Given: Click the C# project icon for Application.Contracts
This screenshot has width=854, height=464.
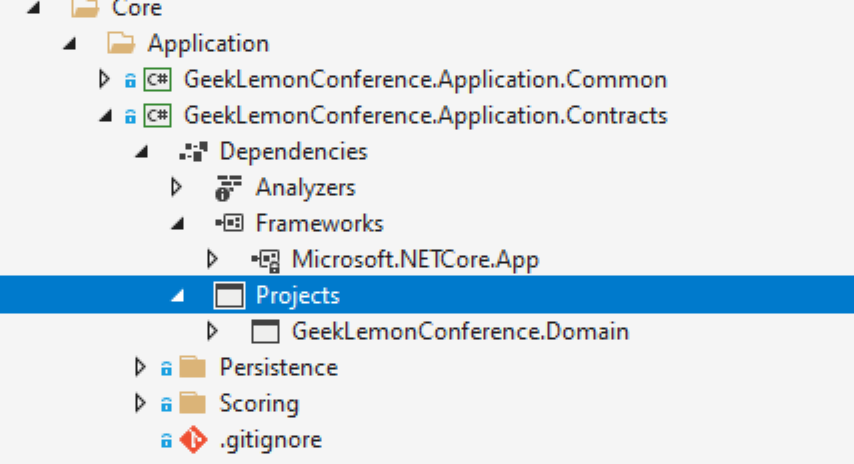Looking at the screenshot, I should tap(157, 115).
